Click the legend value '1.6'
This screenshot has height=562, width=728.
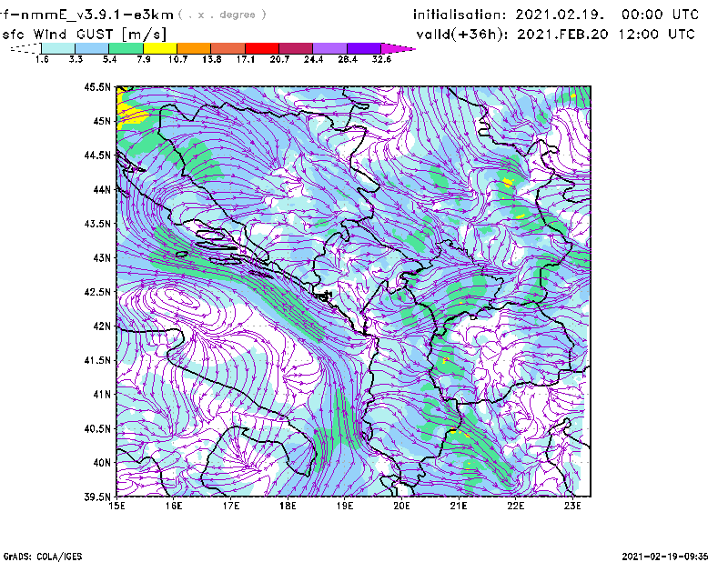[x=42, y=59]
